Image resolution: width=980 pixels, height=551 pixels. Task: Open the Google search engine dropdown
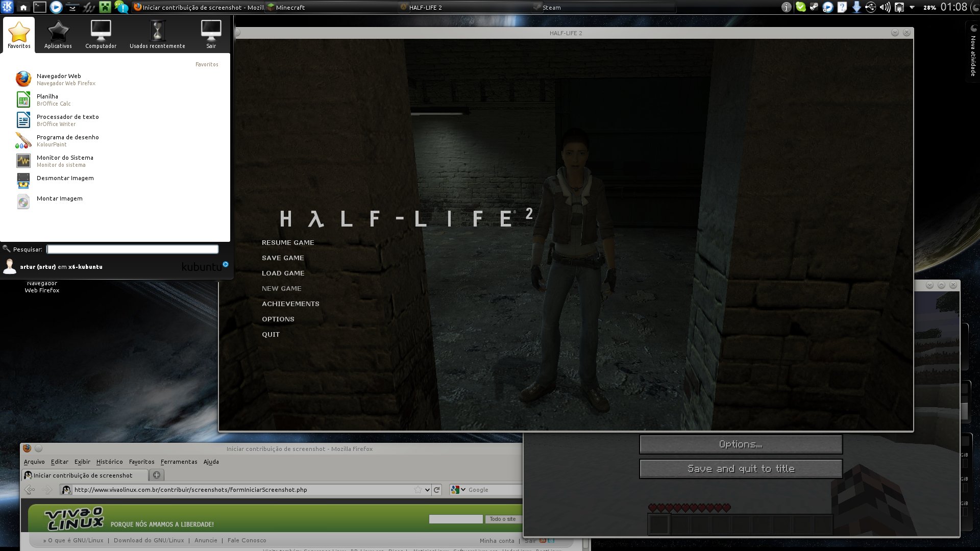tap(458, 490)
